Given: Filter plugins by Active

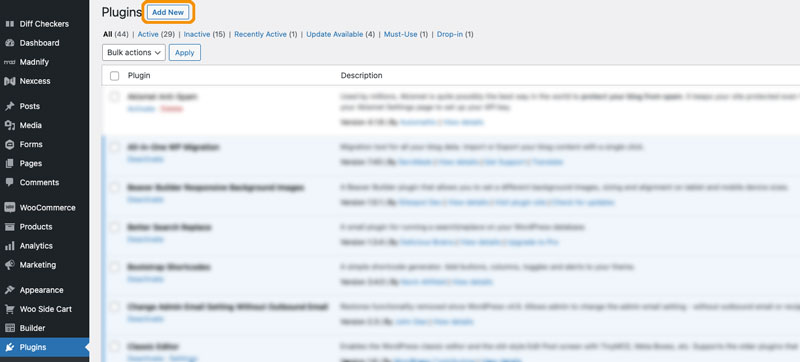Looking at the screenshot, I should 148,34.
